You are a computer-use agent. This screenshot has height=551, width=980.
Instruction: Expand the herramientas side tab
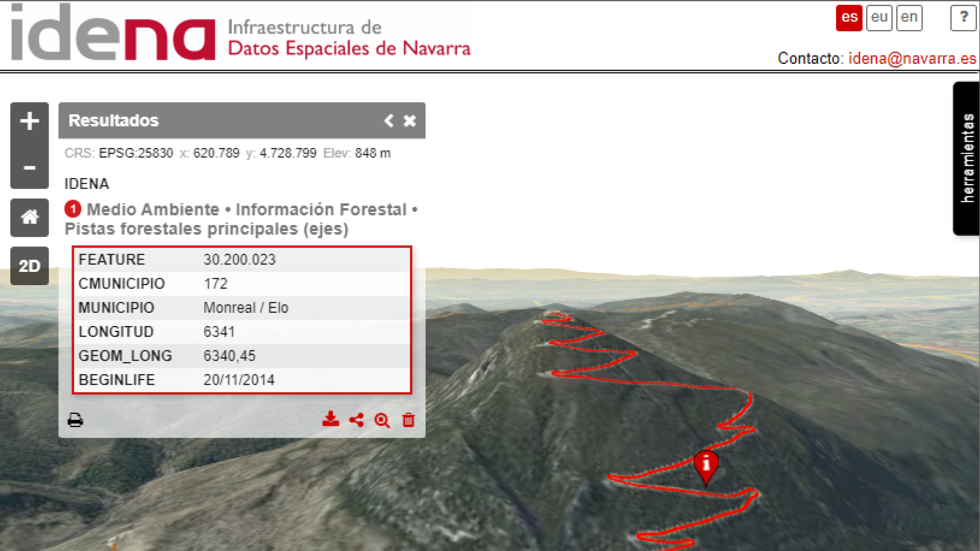pyautogui.click(x=966, y=158)
